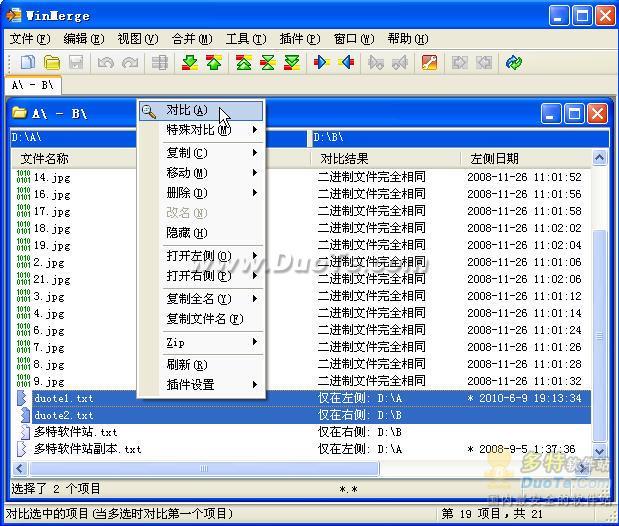Choose 刷新(R) in the context menu
Viewport: 619px width, 526px height.
pos(201,364)
